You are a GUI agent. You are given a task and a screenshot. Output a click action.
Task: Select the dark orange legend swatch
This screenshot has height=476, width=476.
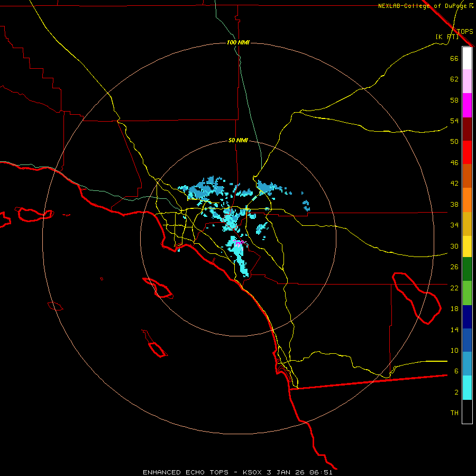click(467, 176)
